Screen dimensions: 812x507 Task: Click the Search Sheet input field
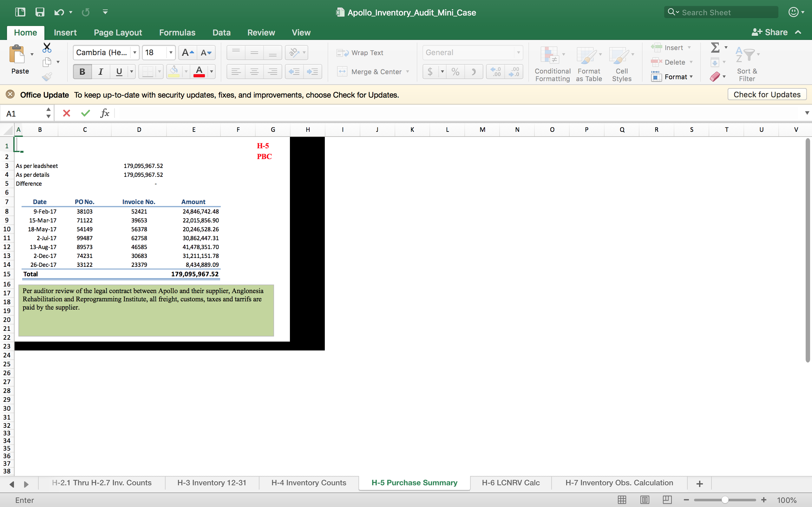coord(725,12)
